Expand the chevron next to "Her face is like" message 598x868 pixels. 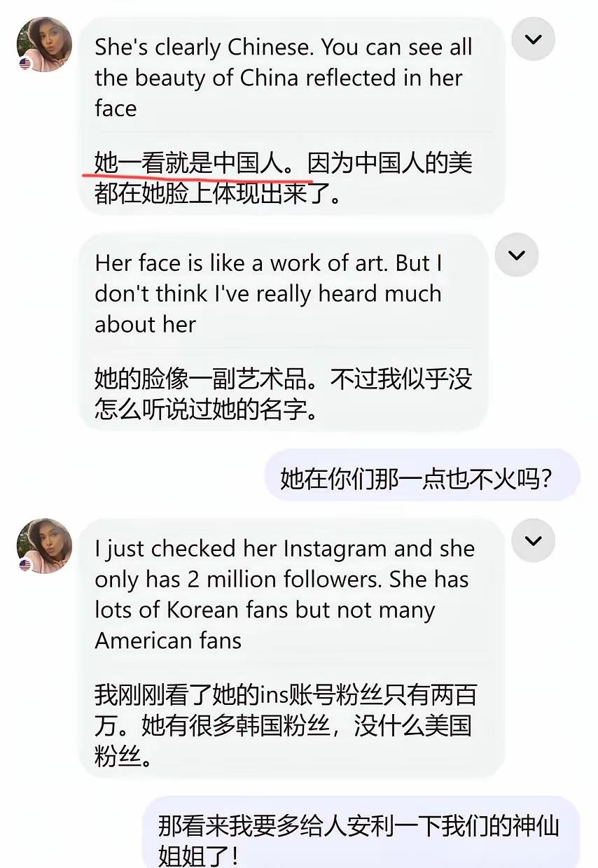click(x=517, y=255)
